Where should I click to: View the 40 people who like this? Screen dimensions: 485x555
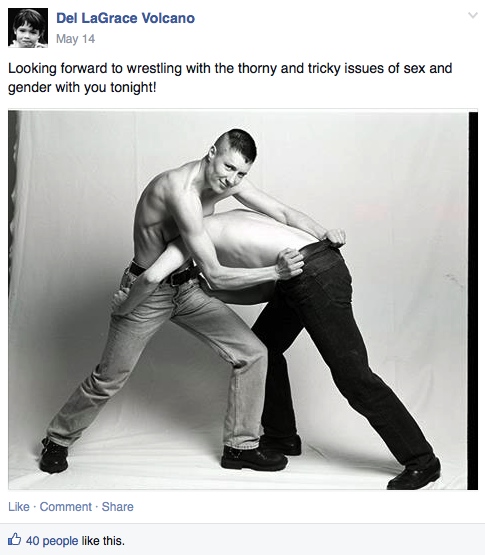pos(52,540)
